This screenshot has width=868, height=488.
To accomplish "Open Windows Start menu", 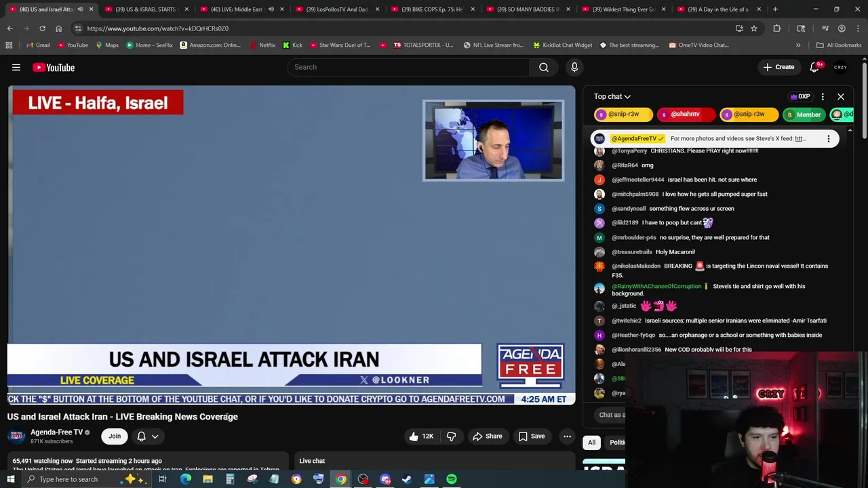I will [10, 479].
